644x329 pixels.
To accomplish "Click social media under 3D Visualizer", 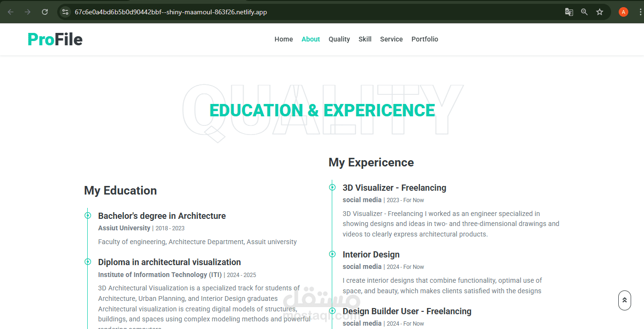I will tap(362, 200).
